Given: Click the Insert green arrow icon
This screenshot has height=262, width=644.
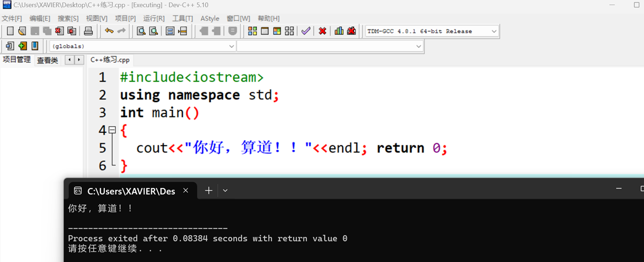Looking at the screenshot, I should (x=22, y=46).
